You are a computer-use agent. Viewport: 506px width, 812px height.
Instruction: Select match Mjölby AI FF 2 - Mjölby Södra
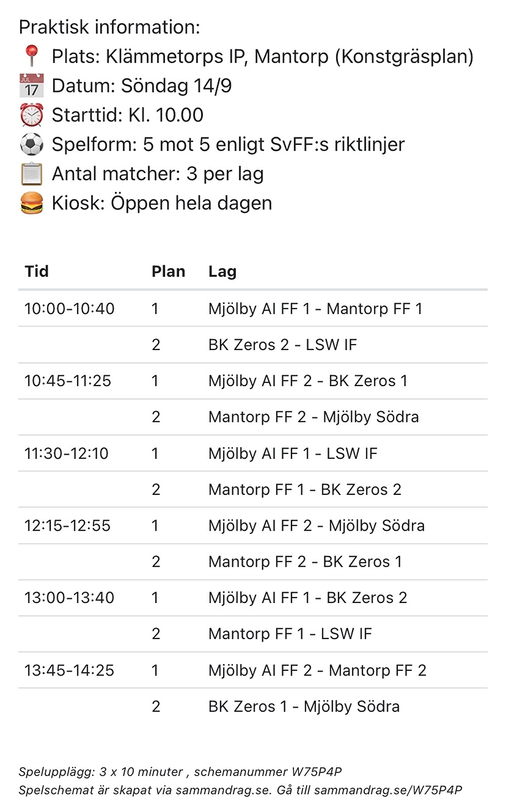click(316, 526)
